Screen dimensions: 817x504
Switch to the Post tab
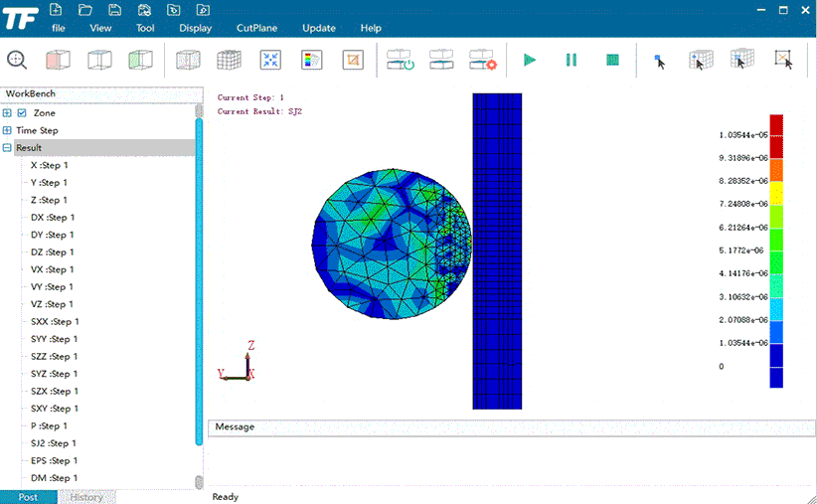click(x=28, y=497)
